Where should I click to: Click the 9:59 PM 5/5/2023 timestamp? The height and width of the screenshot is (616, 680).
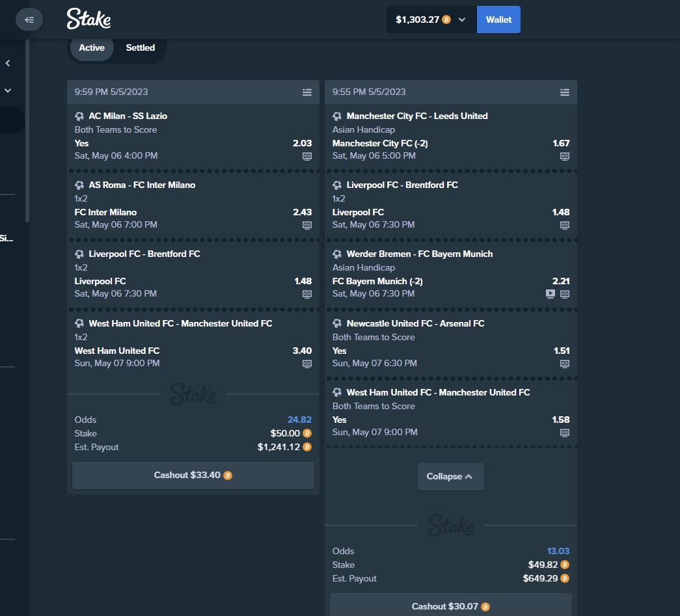(111, 92)
